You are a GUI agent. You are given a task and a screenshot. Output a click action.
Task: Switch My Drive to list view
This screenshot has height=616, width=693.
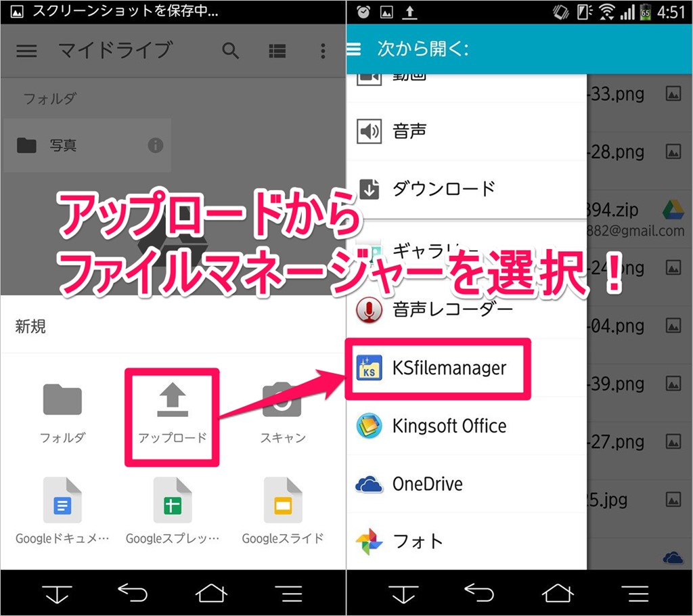click(277, 51)
